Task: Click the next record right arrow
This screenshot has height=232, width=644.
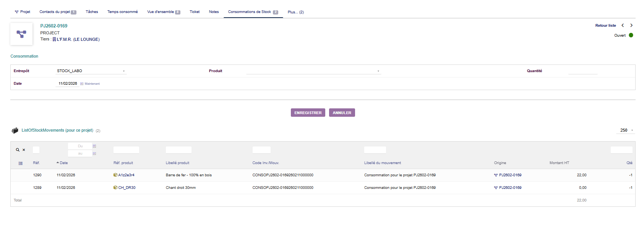Action: coord(631,26)
